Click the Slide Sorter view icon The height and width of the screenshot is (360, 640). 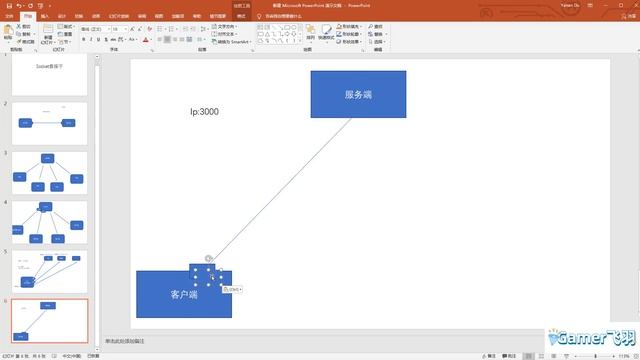tap(541, 356)
